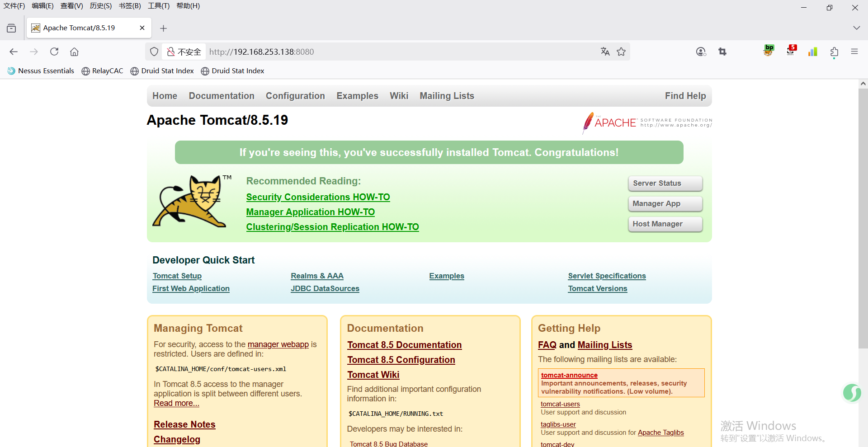Open the Extensions puzzle piece menu
Screen dimensions: 868x447
(834, 52)
